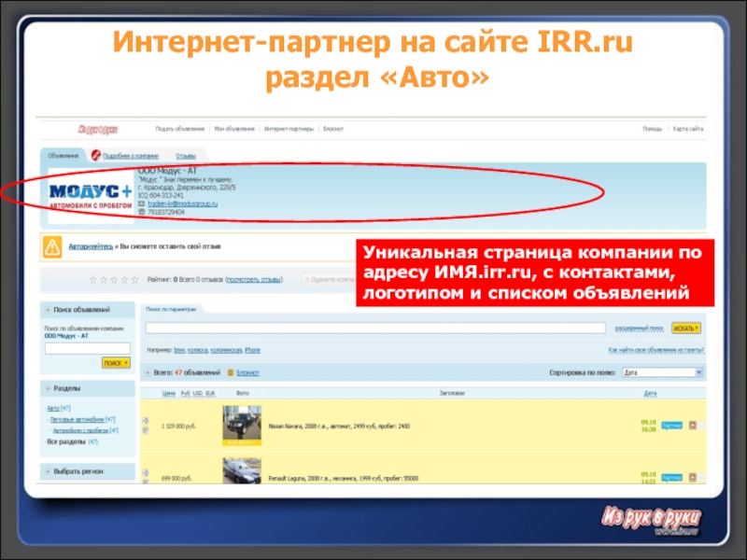747x560 pixels.
Task: Click the bmw example search link
Action: click(179, 350)
